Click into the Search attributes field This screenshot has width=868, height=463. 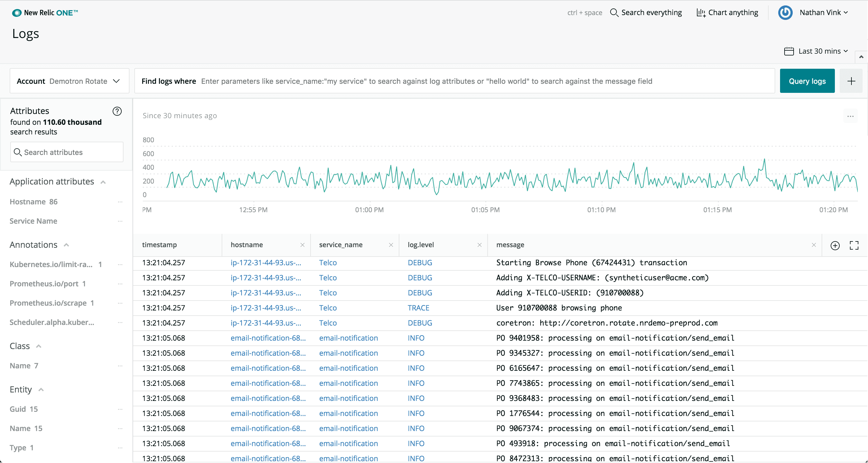pos(67,153)
